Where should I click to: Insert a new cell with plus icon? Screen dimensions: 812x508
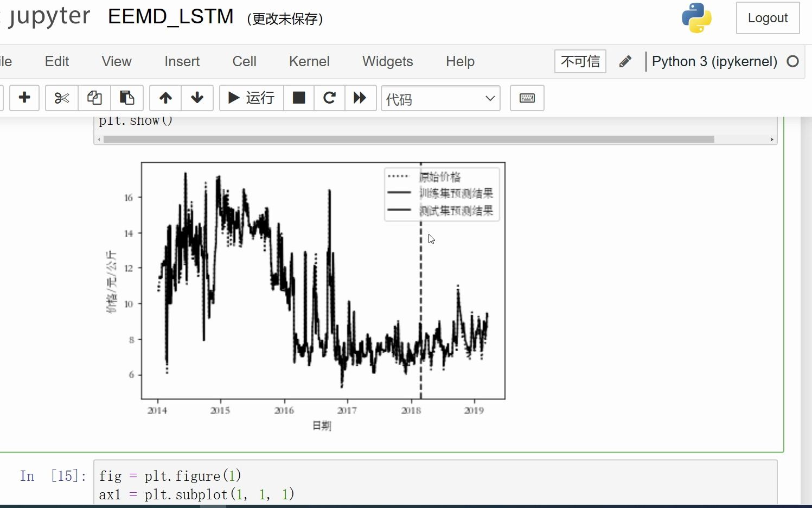click(24, 98)
